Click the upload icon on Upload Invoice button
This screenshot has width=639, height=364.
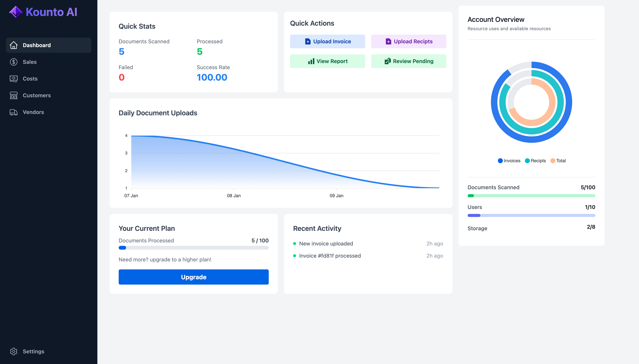[x=307, y=41]
